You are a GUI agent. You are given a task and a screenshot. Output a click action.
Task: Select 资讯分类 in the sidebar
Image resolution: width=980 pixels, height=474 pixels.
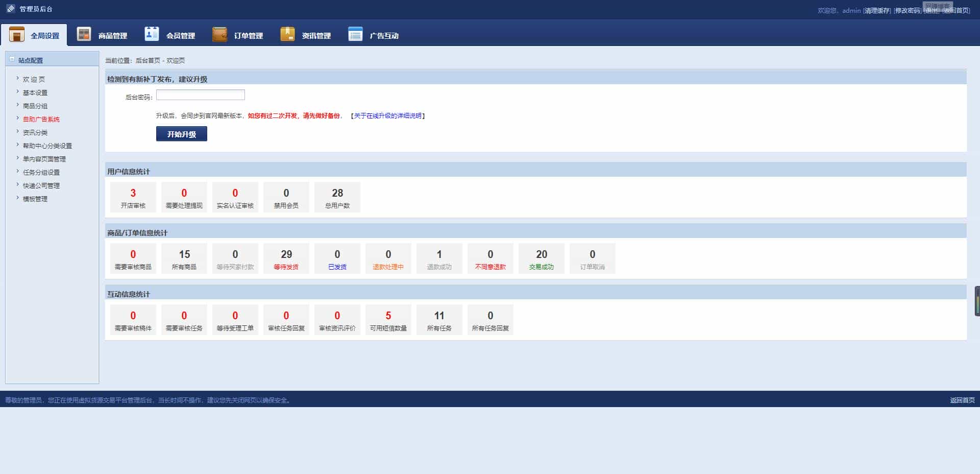[35, 132]
